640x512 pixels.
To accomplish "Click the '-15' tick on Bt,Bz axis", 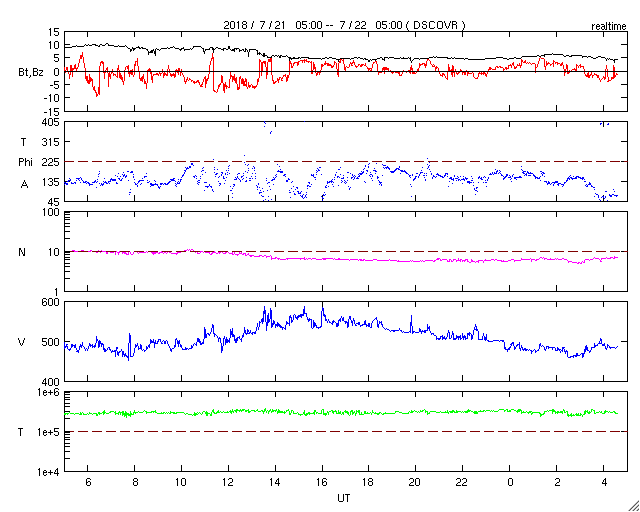I will tap(52, 111).
